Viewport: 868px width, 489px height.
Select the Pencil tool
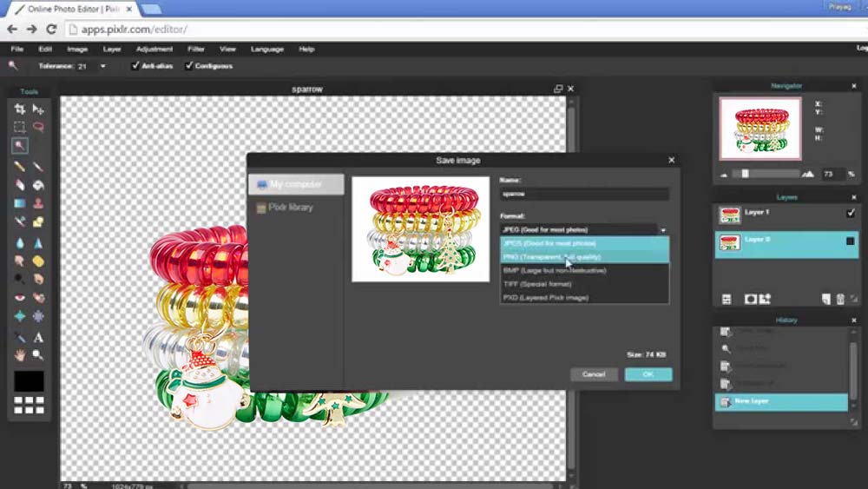tap(19, 166)
